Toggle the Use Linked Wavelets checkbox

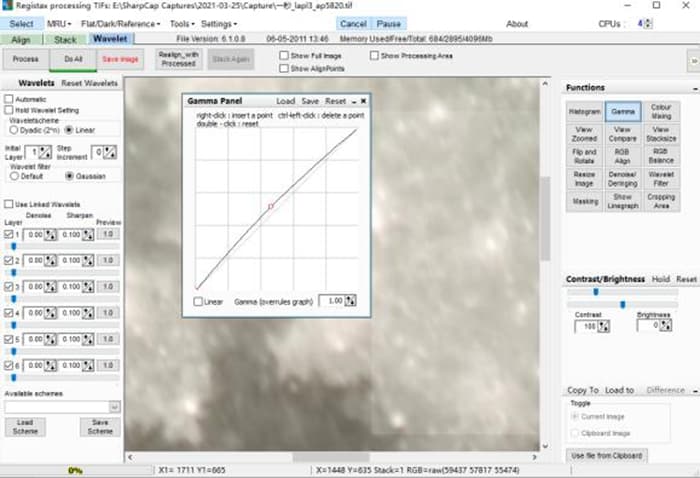pos(10,204)
